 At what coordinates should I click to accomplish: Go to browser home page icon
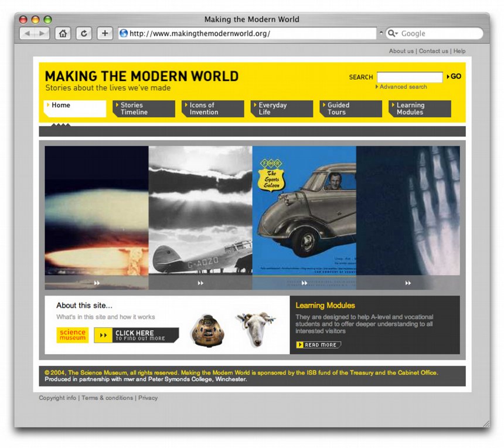coord(63,33)
